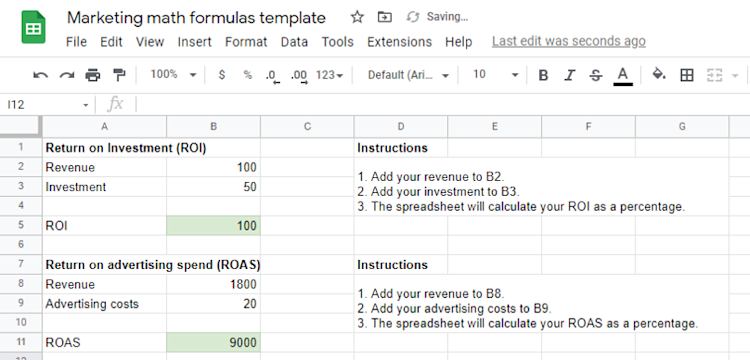Select column B header

pyautogui.click(x=213, y=127)
